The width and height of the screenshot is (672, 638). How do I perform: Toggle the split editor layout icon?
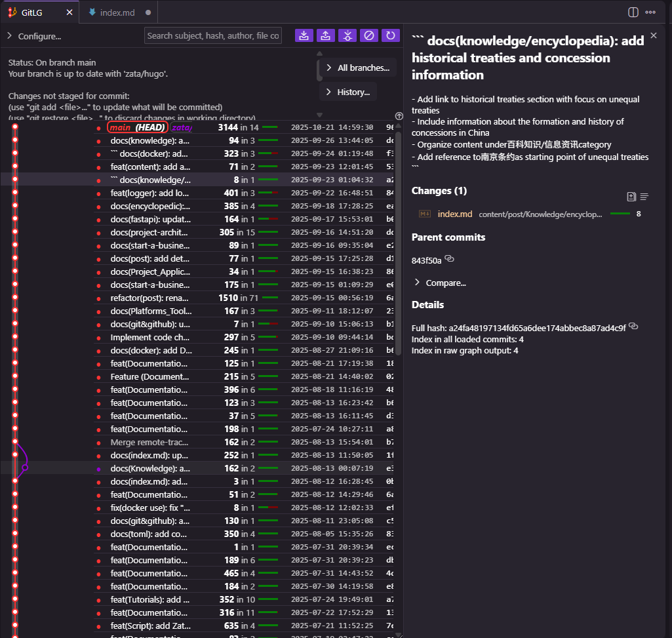633,12
